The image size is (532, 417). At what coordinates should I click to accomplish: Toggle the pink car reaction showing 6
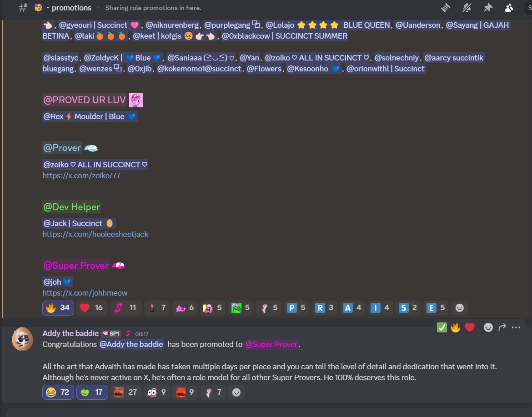[185, 308]
